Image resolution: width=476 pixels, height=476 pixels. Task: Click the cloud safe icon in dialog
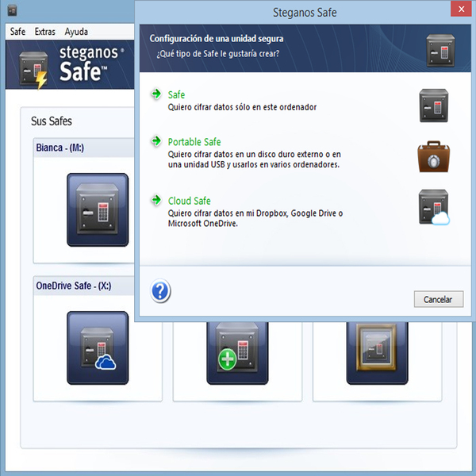[x=434, y=207]
